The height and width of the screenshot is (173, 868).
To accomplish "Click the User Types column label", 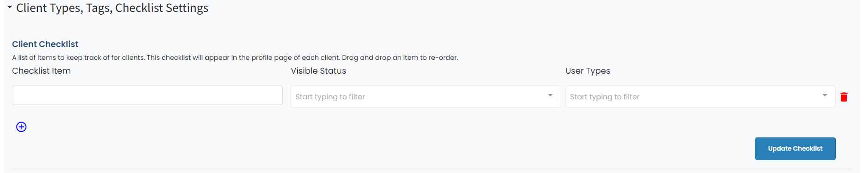I will [588, 71].
